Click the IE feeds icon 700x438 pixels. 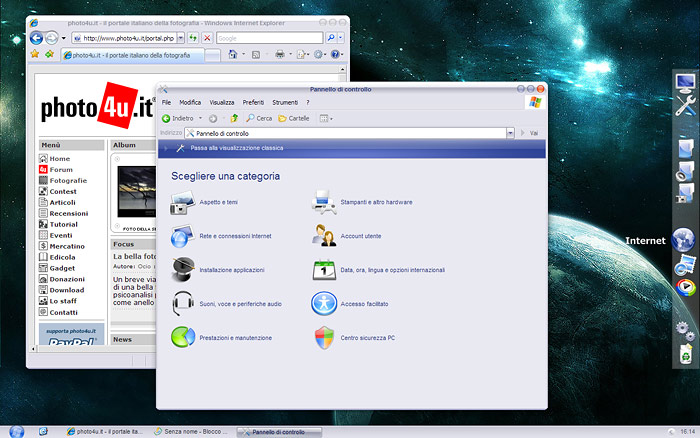(x=256, y=54)
